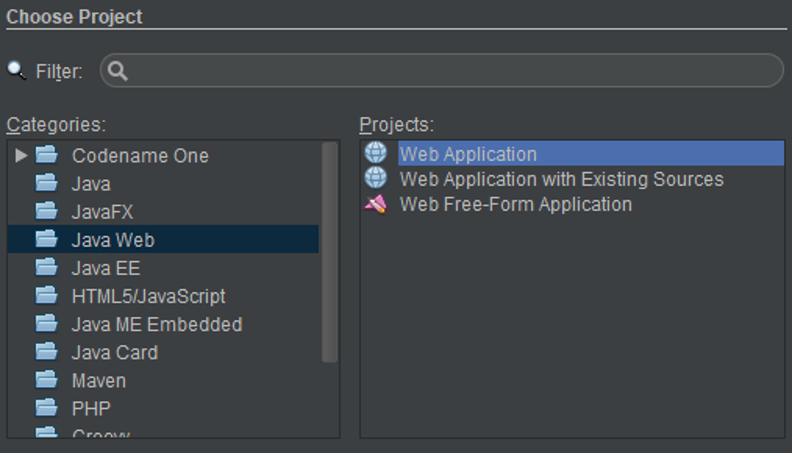Click the JavaFX folder icon
Screen dimensions: 792x453
(x=47, y=211)
